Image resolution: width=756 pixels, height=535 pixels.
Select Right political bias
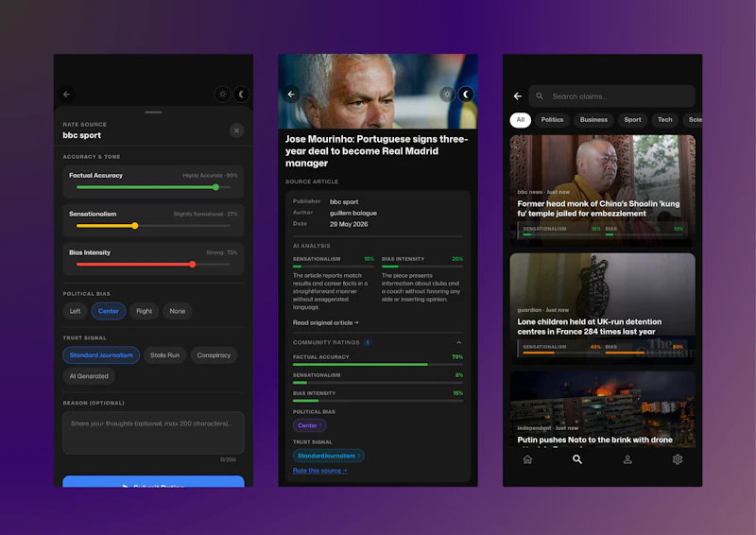(144, 311)
